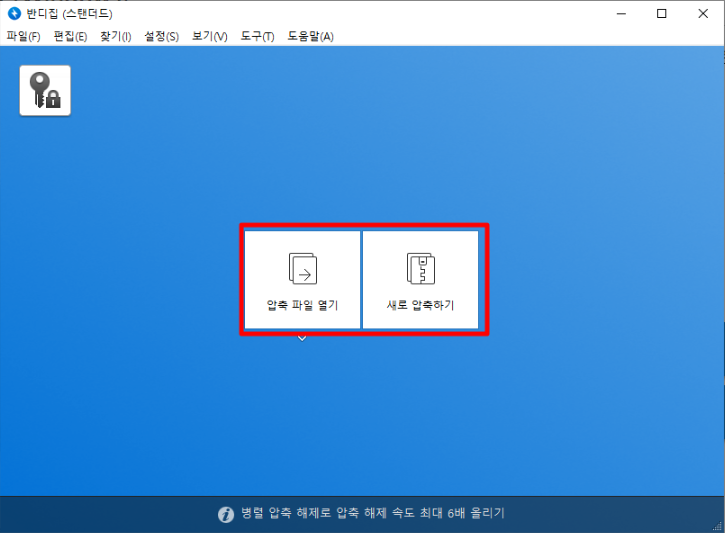Open the 편집(E) menu
Image resolution: width=725 pixels, height=533 pixels.
coord(70,36)
